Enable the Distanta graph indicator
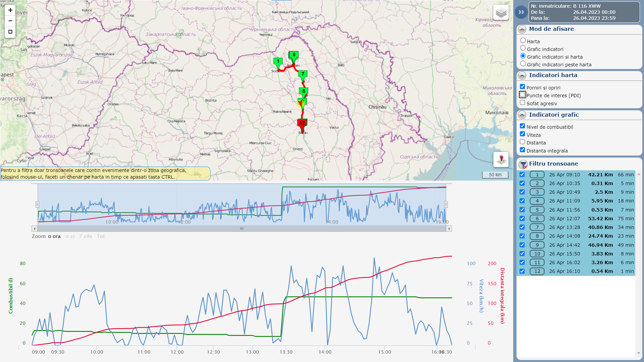The image size is (644, 362). pyautogui.click(x=522, y=142)
